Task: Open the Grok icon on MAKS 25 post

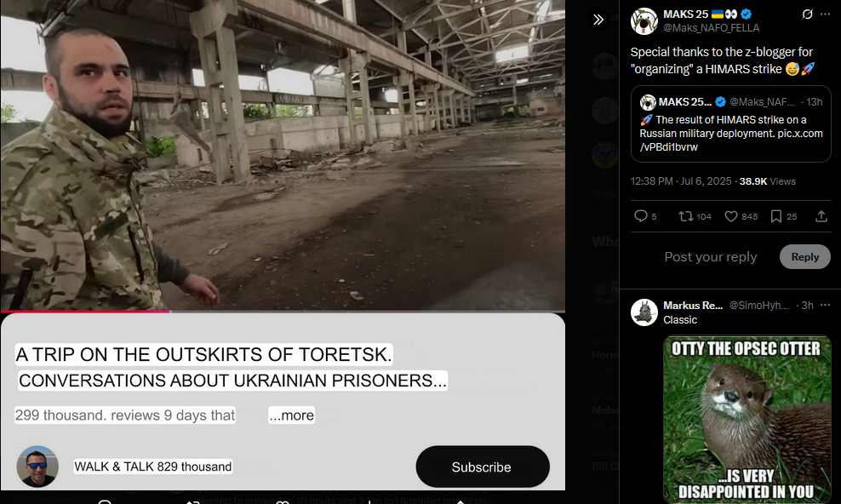Action: click(x=807, y=14)
